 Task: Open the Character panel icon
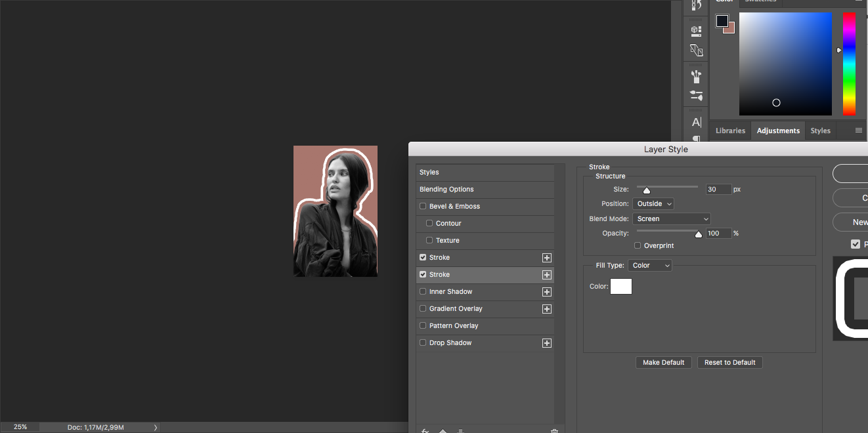coord(697,122)
